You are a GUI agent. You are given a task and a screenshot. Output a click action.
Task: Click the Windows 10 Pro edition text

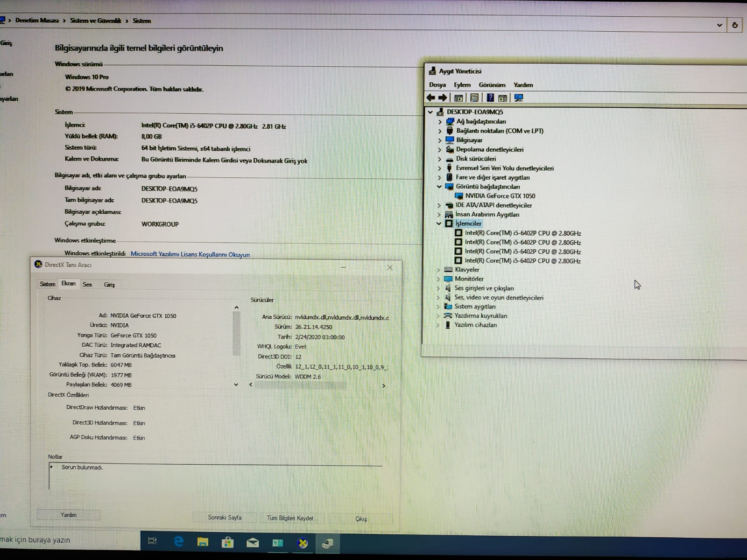coord(87,77)
